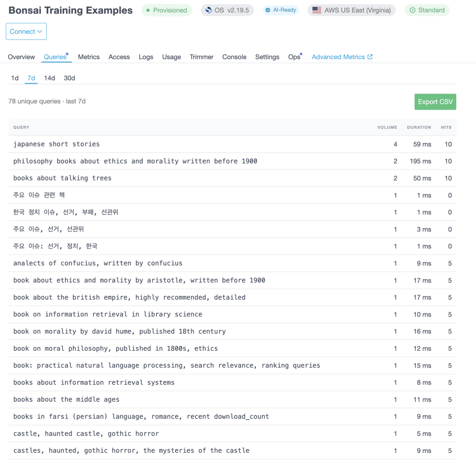The image size is (476, 462).
Task: Switch to the Metrics tab
Action: tap(89, 57)
